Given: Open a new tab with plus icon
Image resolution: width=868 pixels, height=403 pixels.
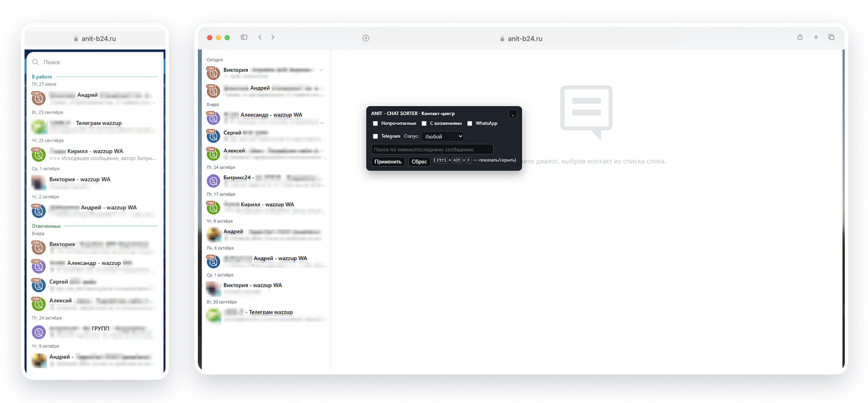Looking at the screenshot, I should [x=816, y=38].
